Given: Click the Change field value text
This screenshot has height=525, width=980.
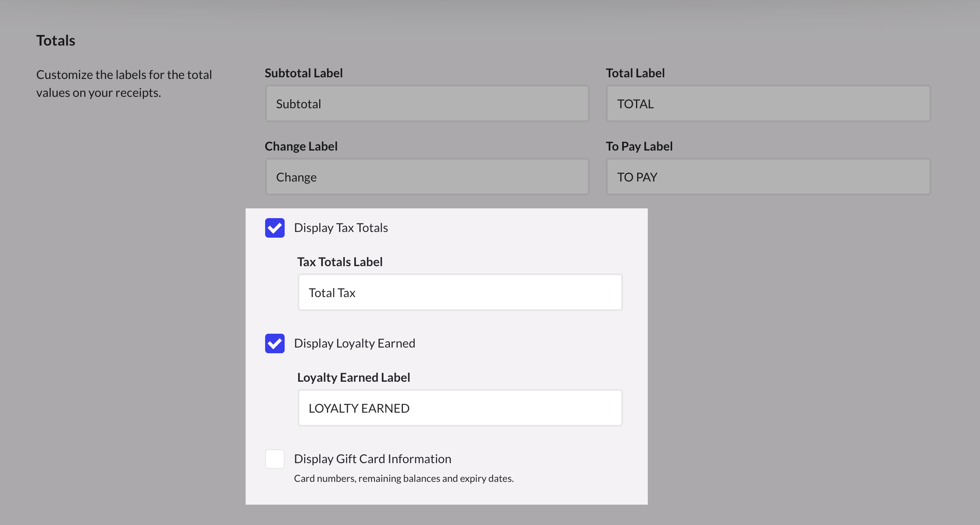Looking at the screenshot, I should (x=296, y=177).
